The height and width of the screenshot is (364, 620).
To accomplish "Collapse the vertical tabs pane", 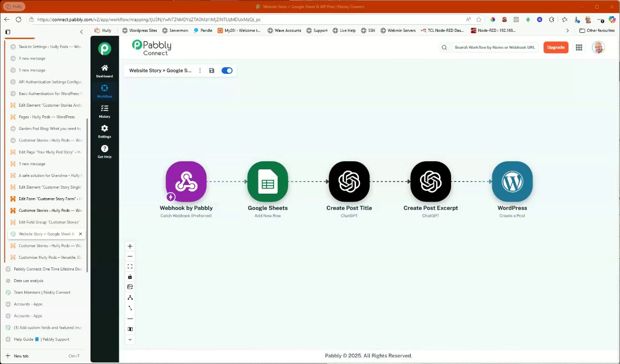I will (x=81, y=32).
